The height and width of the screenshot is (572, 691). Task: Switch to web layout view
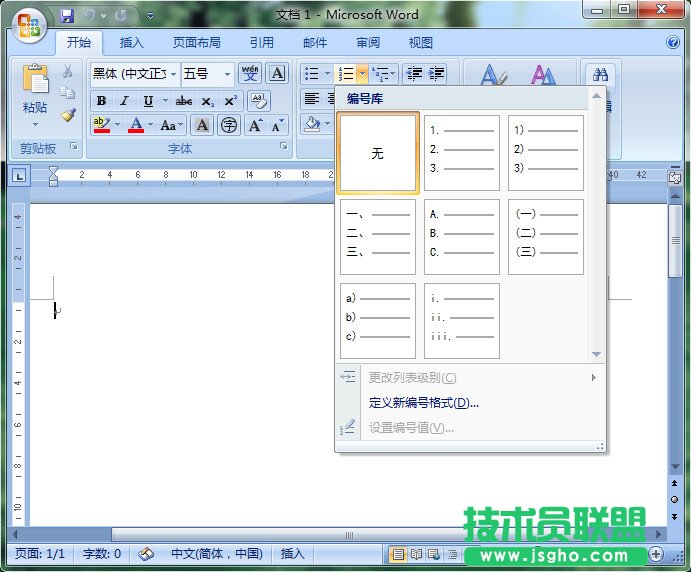pos(434,554)
